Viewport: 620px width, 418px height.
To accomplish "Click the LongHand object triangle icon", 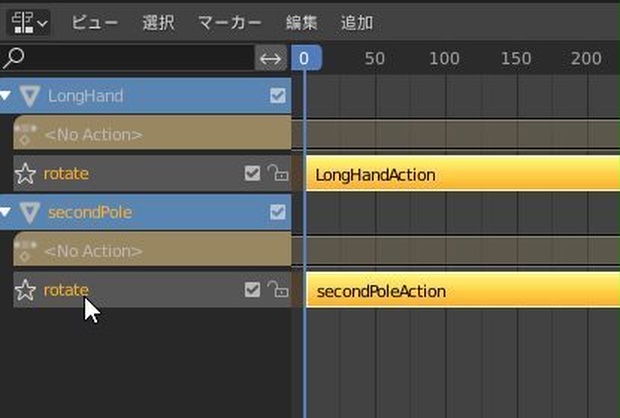I will coord(30,96).
